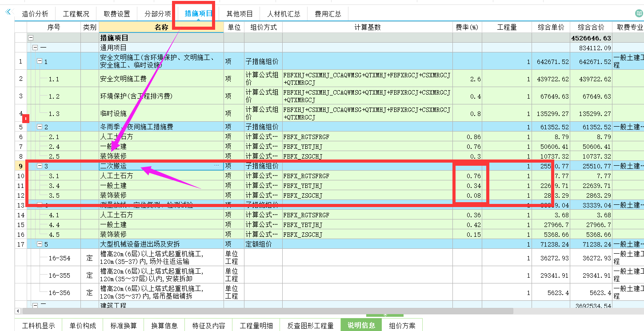The width and height of the screenshot is (644, 331).
Task: Click the 费率(%) column header
Action: (468, 27)
